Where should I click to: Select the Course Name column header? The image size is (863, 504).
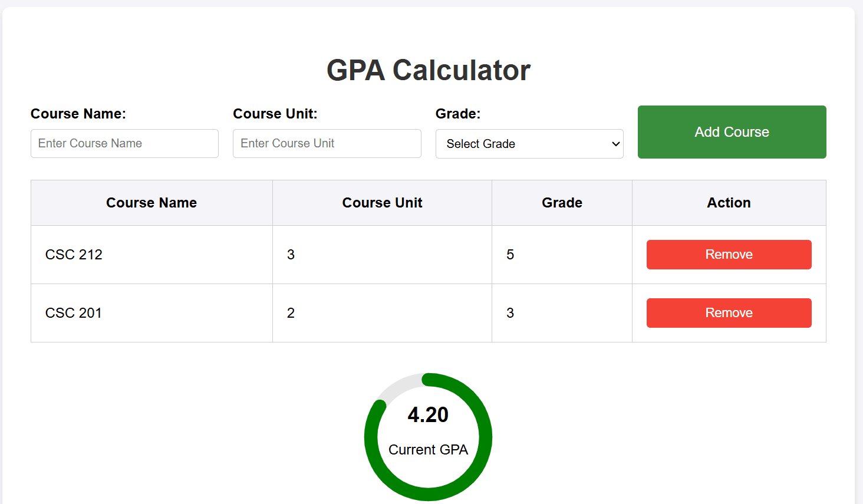151,202
